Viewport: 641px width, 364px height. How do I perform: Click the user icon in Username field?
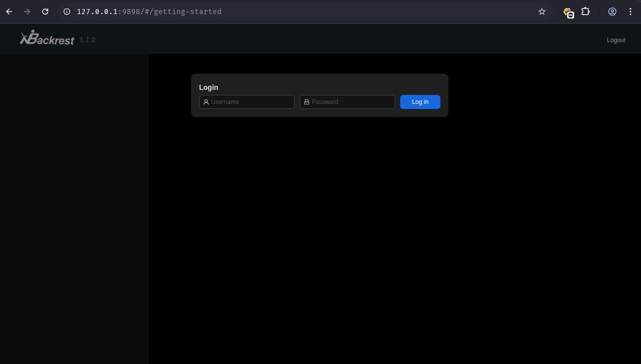206,102
